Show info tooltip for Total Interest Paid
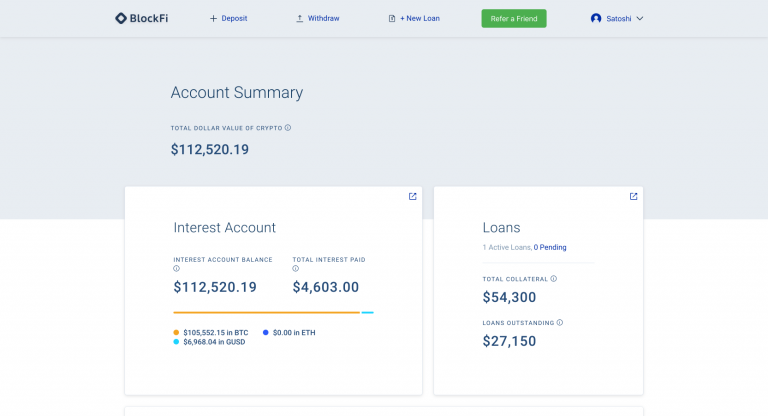 [x=295, y=269]
